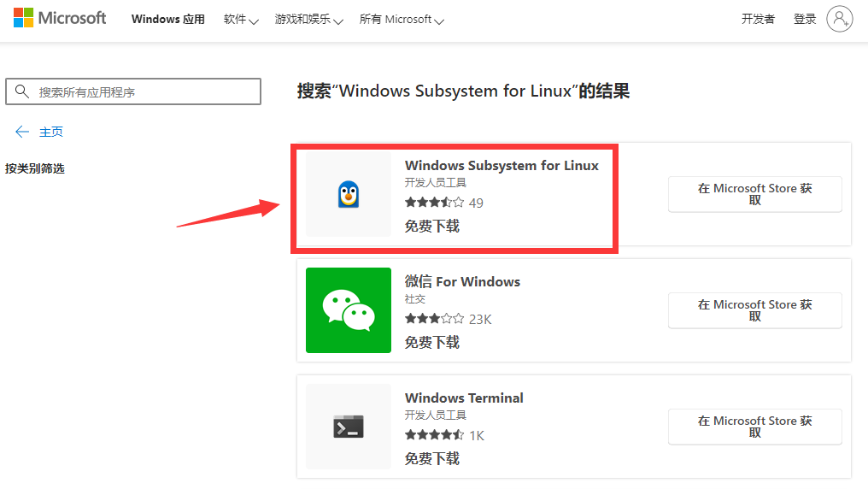Click the star rating of Windows Subsystem for Linux
The width and height of the screenshot is (868, 489).
[x=435, y=202]
